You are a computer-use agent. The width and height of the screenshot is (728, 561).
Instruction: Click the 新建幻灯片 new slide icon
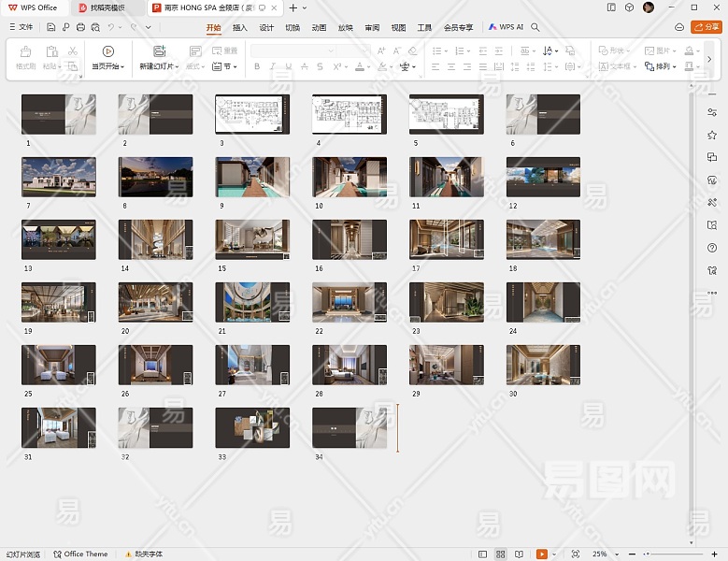[x=159, y=51]
